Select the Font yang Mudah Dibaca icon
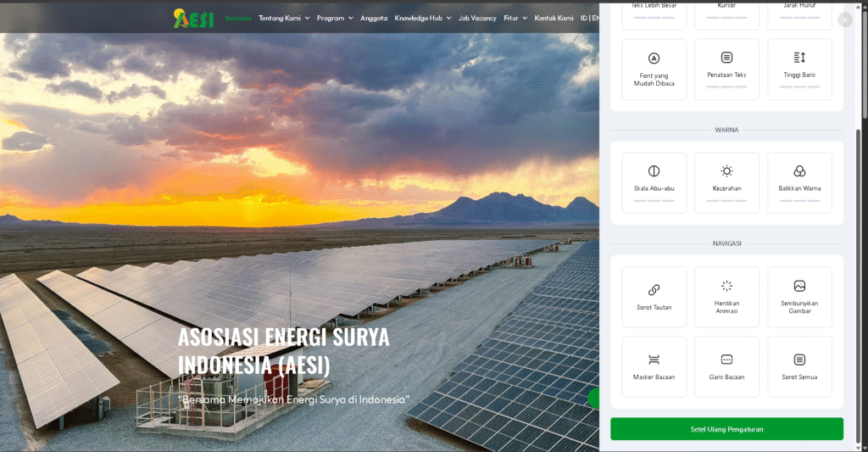 tap(654, 59)
